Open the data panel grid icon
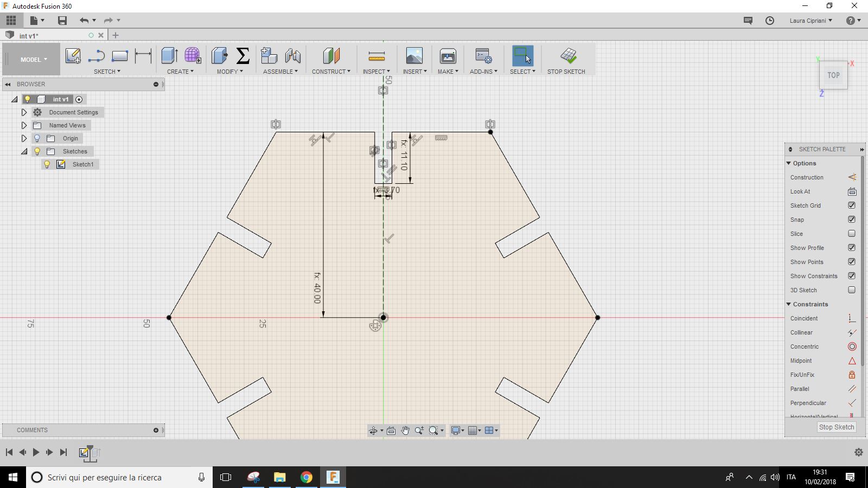 click(x=11, y=20)
